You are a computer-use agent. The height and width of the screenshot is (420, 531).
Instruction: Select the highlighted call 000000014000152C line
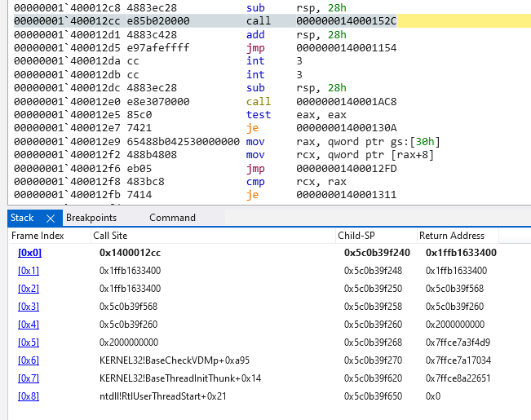pos(272,21)
